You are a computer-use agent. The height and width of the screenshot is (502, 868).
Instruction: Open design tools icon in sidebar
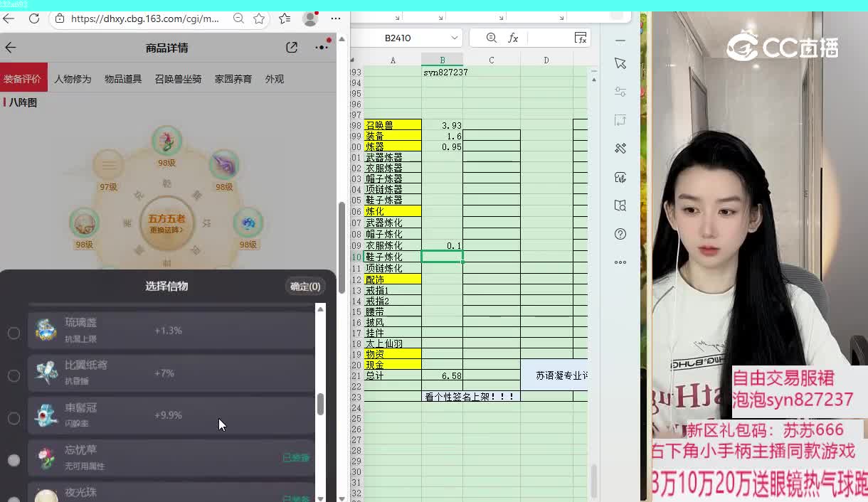[x=620, y=149]
